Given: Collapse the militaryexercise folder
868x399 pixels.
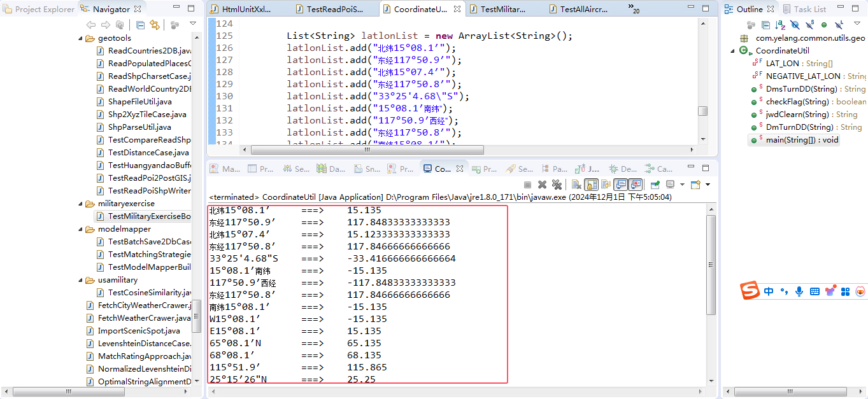Looking at the screenshot, I should tap(81, 204).
